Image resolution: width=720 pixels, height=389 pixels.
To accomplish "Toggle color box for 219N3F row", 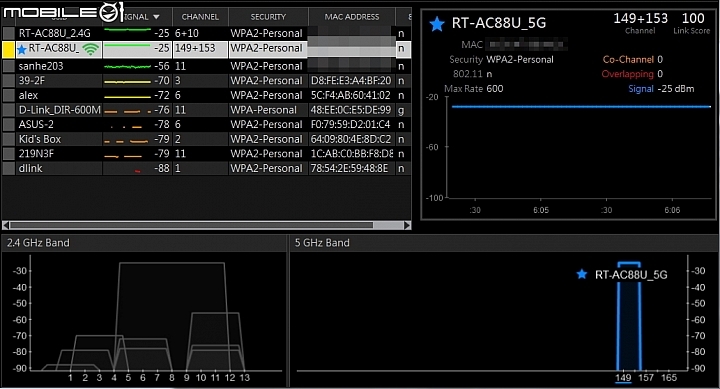I will (x=9, y=154).
